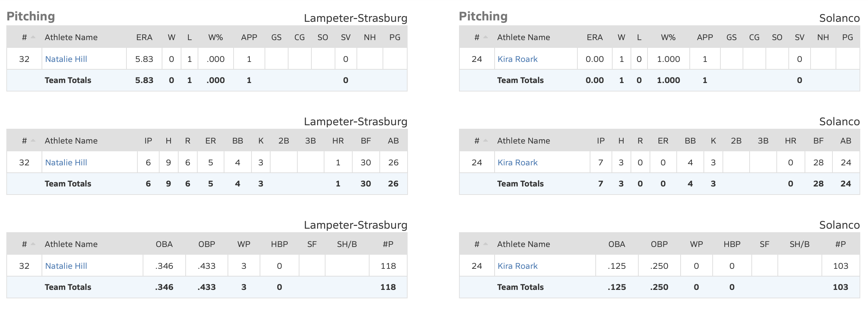Click Athlete Name header in Solanco ERA table
The height and width of the screenshot is (311, 868).
click(523, 37)
